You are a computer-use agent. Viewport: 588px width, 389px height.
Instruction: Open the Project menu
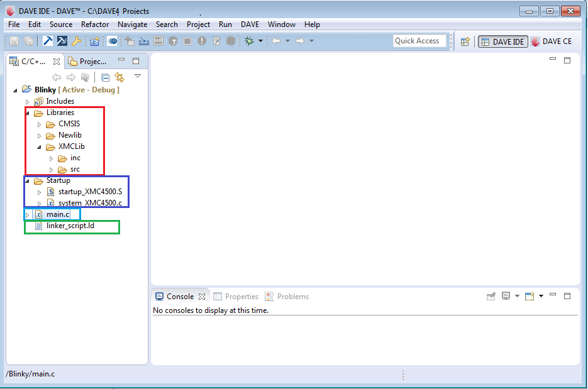click(198, 25)
